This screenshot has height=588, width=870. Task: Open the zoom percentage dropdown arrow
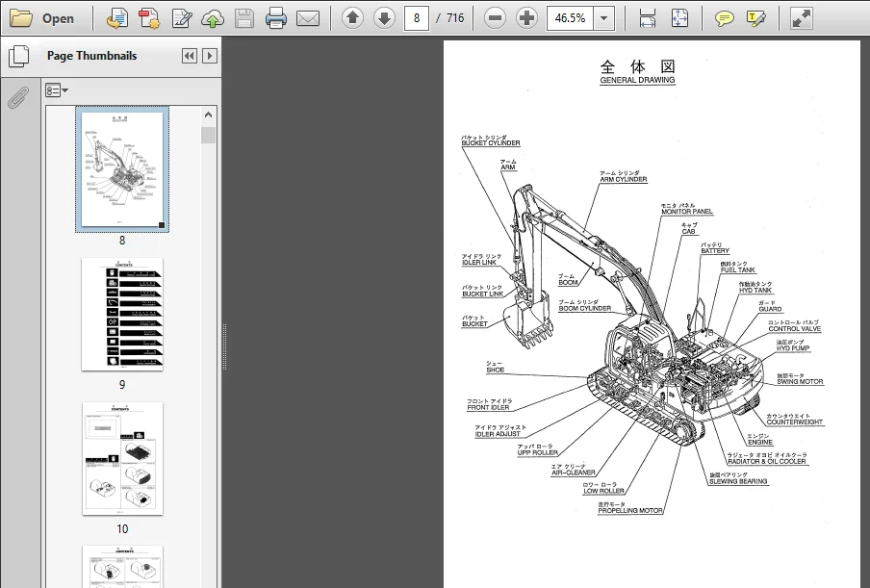tap(604, 18)
